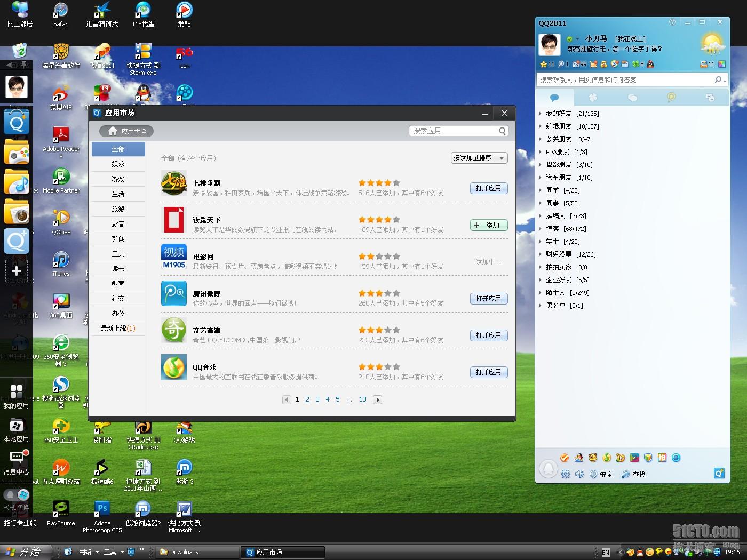The height and width of the screenshot is (560, 747).
Task: Click 添加 button for 读览天下
Action: 488,225
